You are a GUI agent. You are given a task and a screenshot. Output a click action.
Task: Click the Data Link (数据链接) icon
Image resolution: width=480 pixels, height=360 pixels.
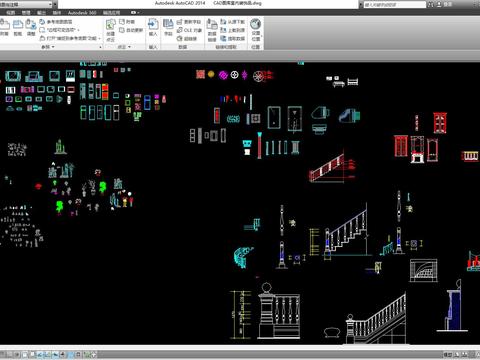(x=212, y=30)
